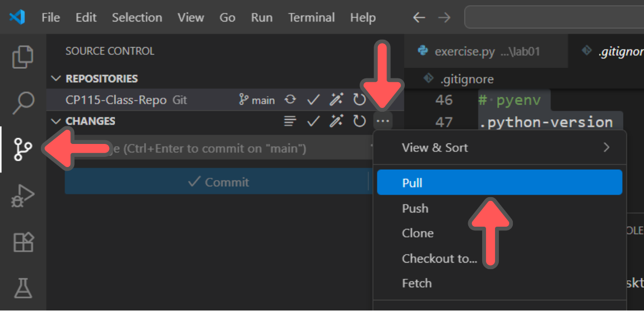Click the main branch checkout indicator
The width and height of the screenshot is (644, 311).
pos(257,100)
